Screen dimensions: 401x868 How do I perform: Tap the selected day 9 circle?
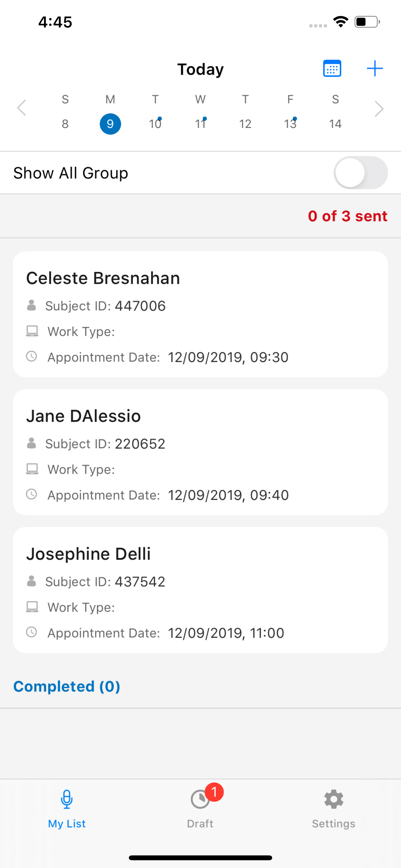point(110,124)
